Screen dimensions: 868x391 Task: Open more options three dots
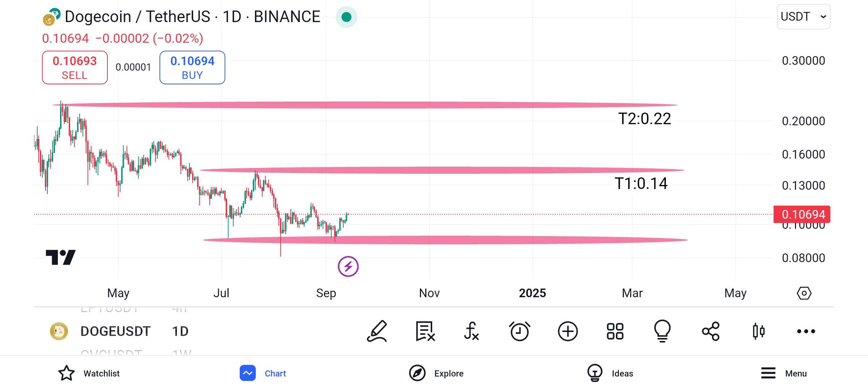click(x=806, y=331)
